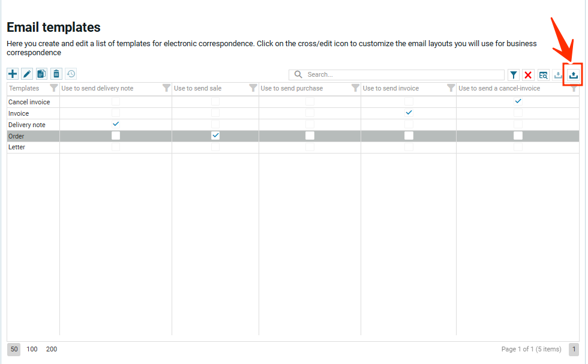Set page size to 100 items
Viewport: 588px width, 364px height.
click(32, 349)
